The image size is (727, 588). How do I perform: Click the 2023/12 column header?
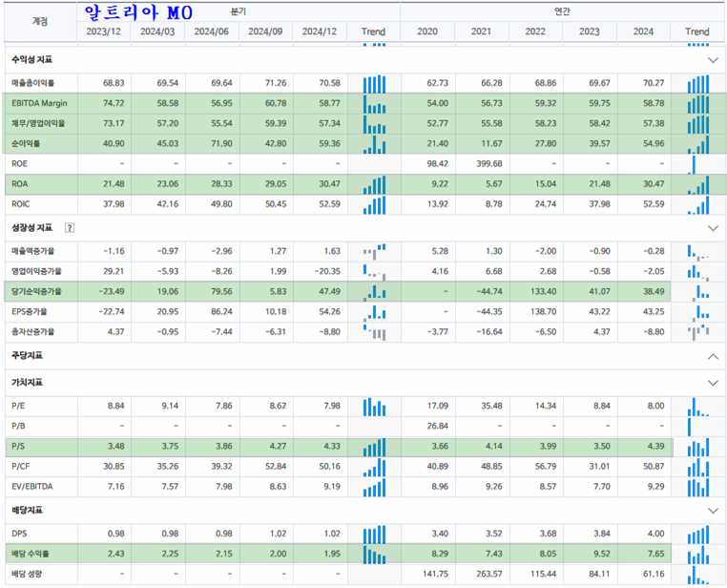click(103, 31)
